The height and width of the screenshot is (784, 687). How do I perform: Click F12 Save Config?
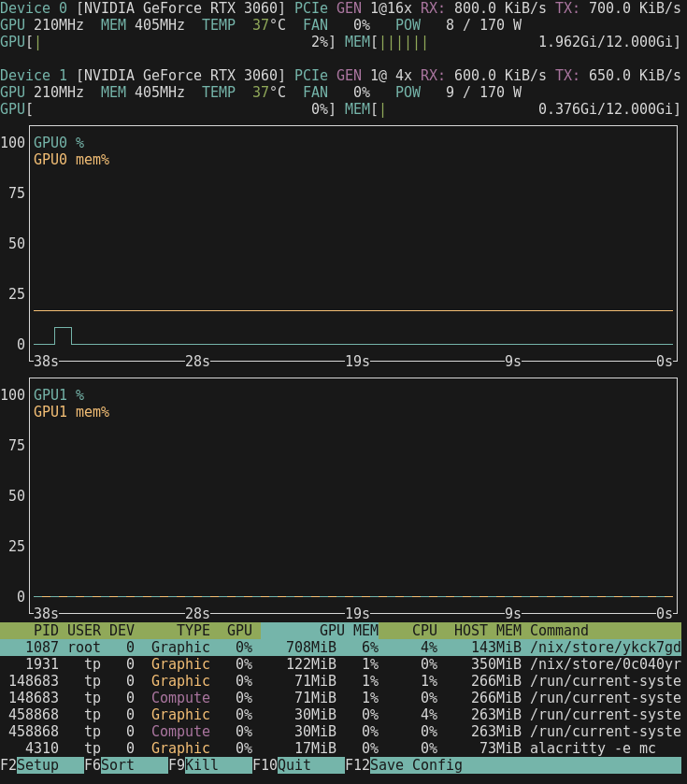pos(416,764)
